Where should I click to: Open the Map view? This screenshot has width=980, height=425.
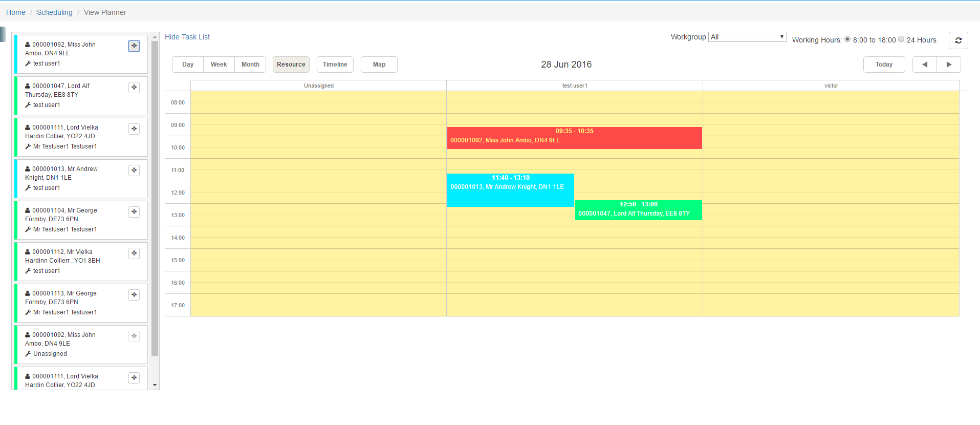click(x=379, y=65)
